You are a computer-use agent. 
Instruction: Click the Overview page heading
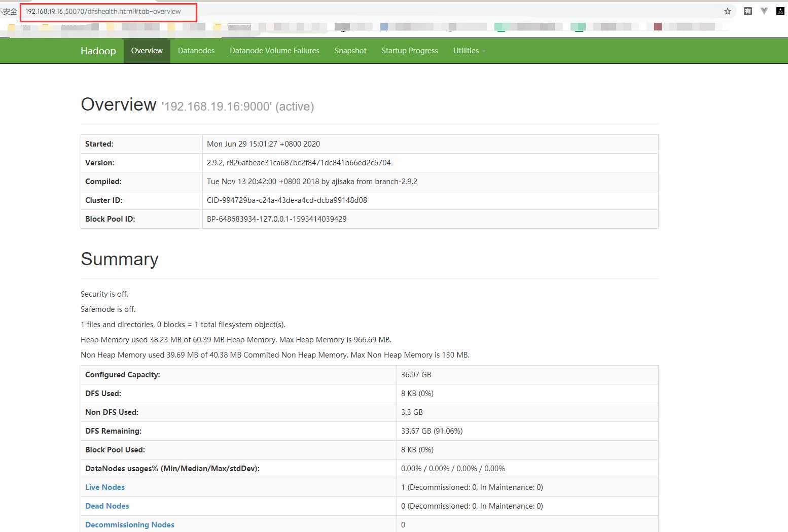pyautogui.click(x=119, y=104)
